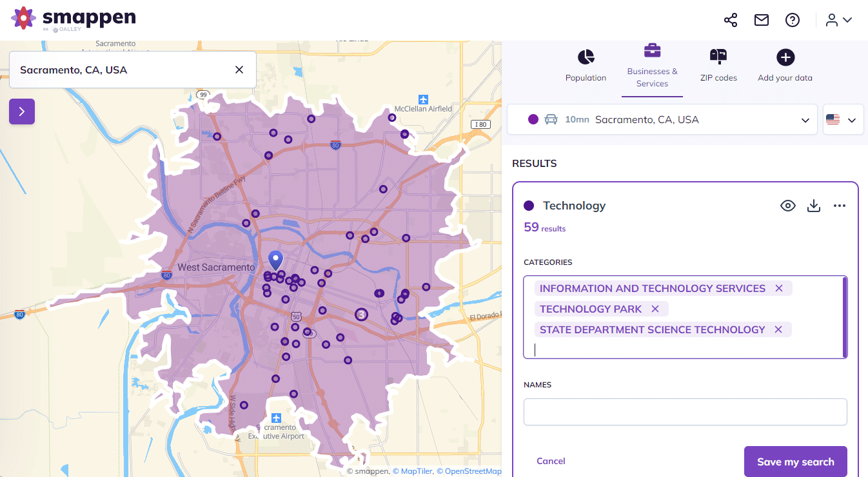Expand the 10mn Sacramento area dropdown
The width and height of the screenshot is (868, 477).
pos(805,120)
